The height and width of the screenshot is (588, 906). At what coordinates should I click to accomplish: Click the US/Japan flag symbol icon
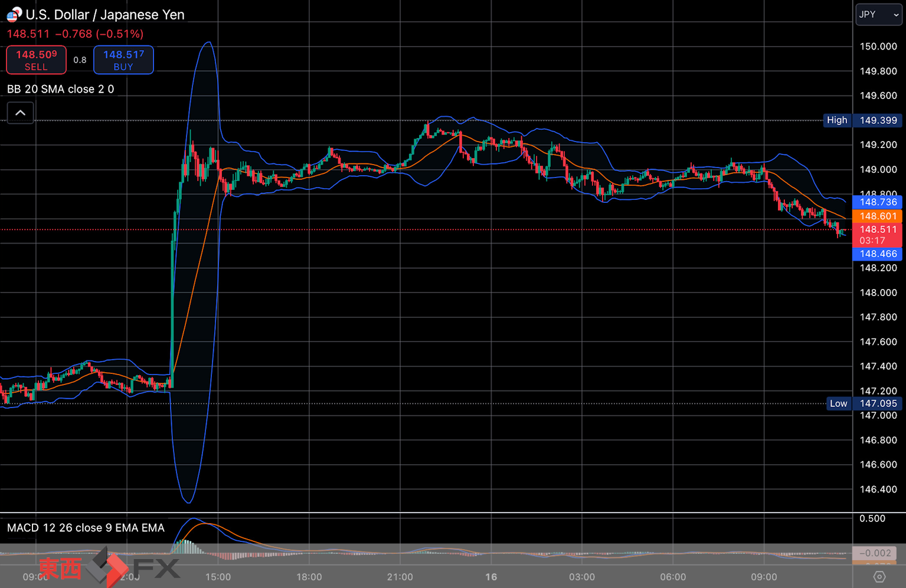(14, 14)
